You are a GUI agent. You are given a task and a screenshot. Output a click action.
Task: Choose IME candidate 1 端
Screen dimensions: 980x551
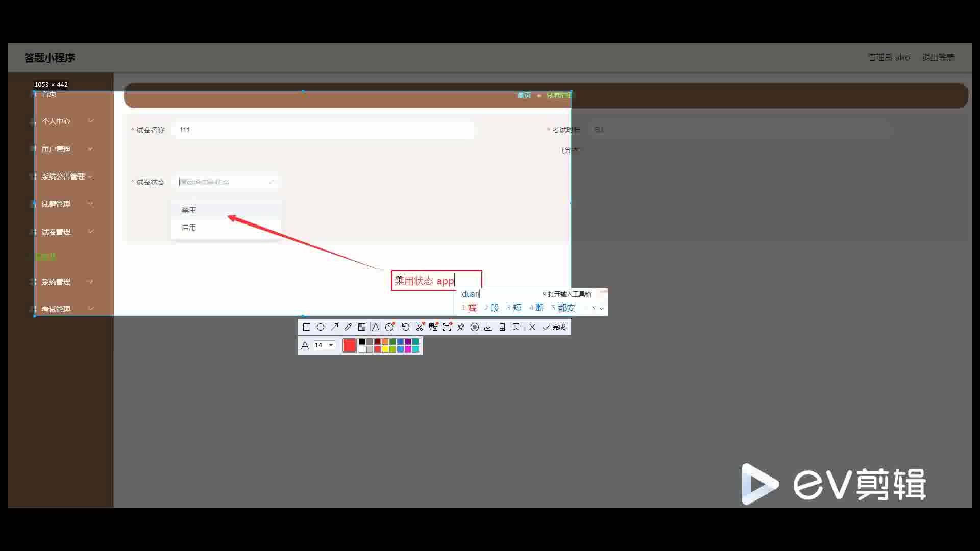click(469, 308)
